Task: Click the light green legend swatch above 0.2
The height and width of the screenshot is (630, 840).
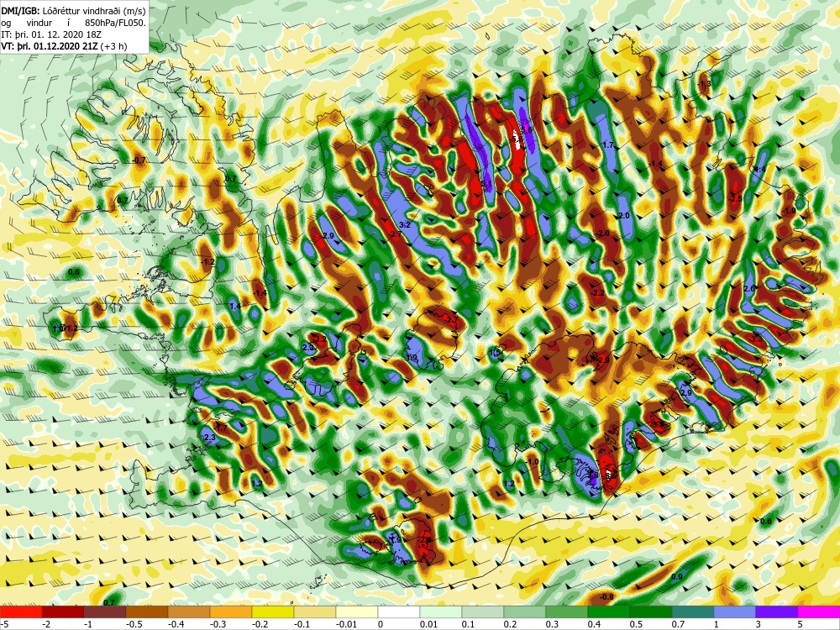Action: coord(525,612)
